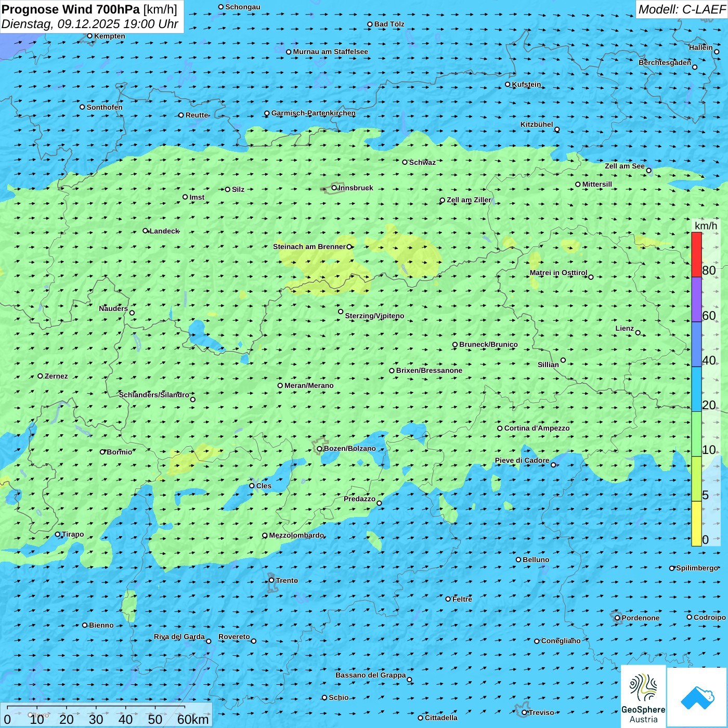This screenshot has width=728, height=728.
Task: Click the forecast date 'Dienstag, 09.12.2025' text
Action: (x=61, y=24)
